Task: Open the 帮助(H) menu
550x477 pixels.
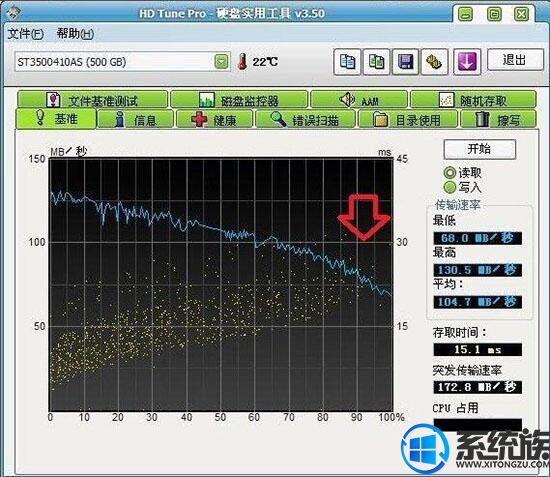Action: pyautogui.click(x=75, y=34)
